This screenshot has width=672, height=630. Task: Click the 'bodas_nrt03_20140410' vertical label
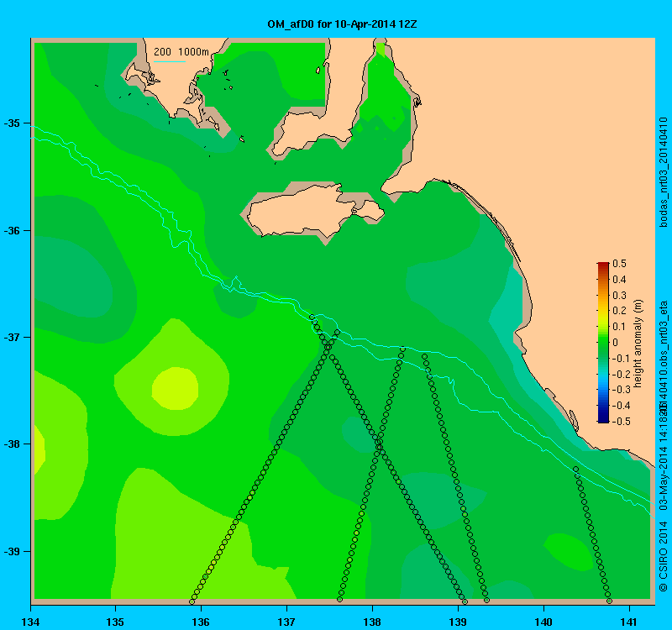(x=664, y=172)
